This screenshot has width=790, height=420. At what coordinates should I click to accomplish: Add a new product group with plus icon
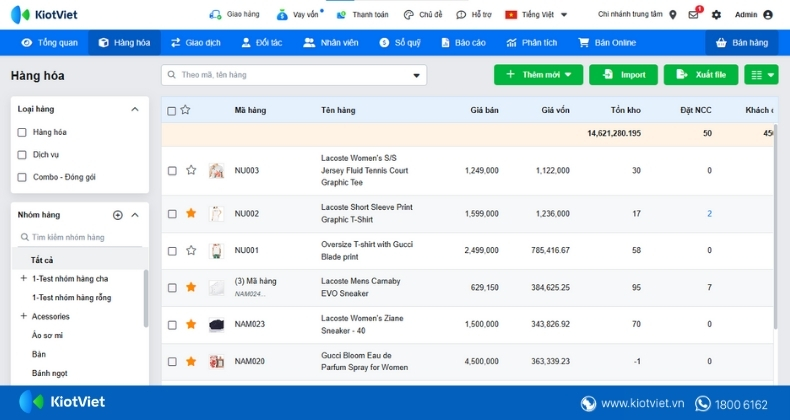pyautogui.click(x=117, y=215)
